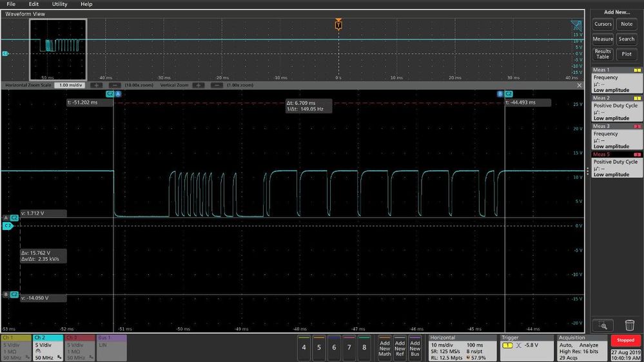Add a Note annotation
This screenshot has height=362, width=644.
point(627,24)
